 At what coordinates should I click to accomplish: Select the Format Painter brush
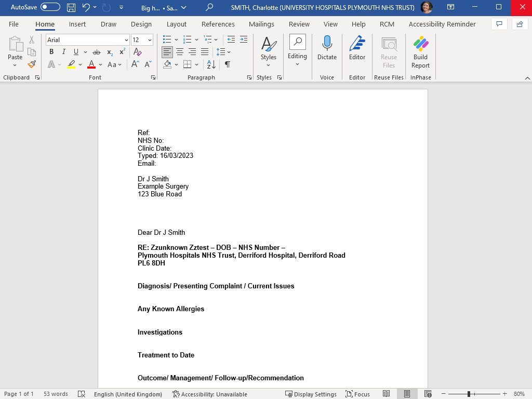(32, 64)
